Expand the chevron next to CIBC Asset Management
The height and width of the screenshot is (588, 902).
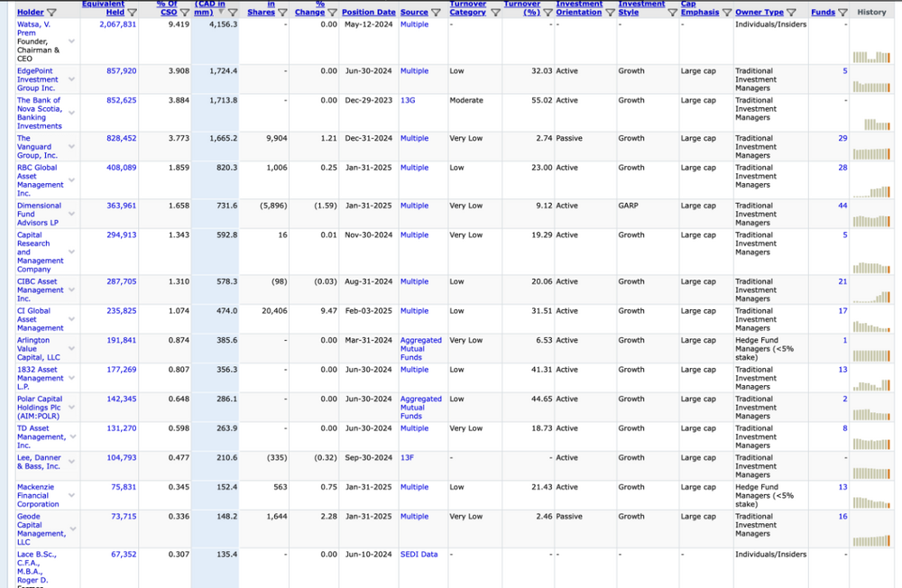pyautogui.click(x=71, y=290)
